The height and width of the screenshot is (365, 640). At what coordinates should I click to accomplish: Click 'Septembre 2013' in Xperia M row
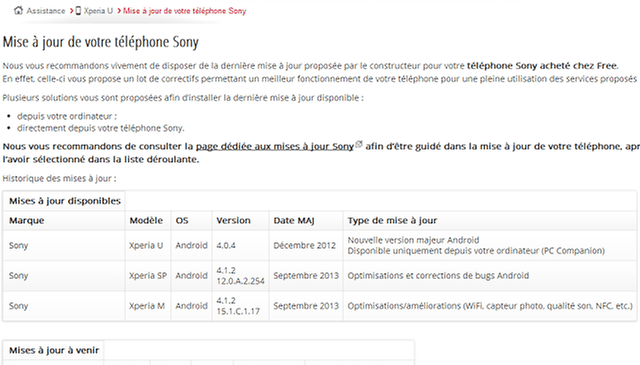(306, 306)
